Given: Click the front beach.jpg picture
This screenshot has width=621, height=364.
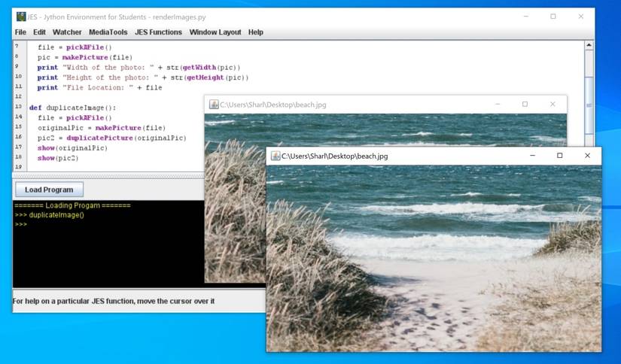Looking at the screenshot, I should click(x=434, y=259).
